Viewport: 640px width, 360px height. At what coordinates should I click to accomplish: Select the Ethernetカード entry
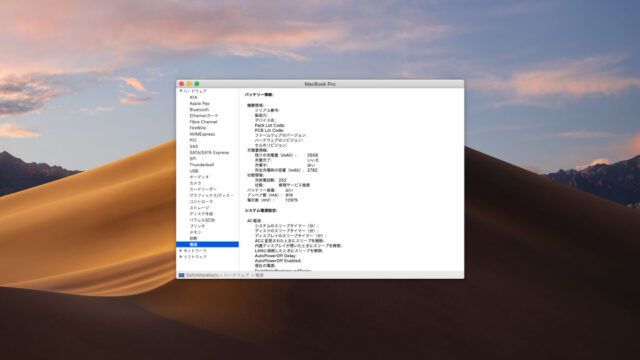204,116
